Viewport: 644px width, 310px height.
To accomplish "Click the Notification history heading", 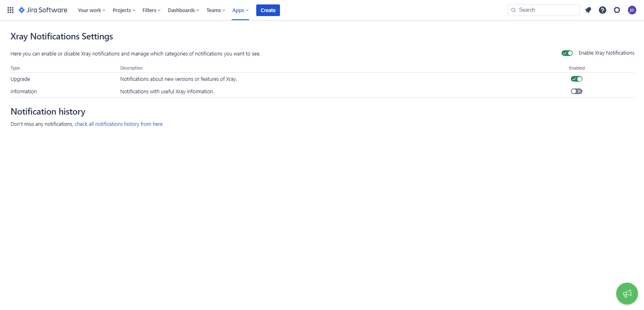I will click(x=48, y=111).
